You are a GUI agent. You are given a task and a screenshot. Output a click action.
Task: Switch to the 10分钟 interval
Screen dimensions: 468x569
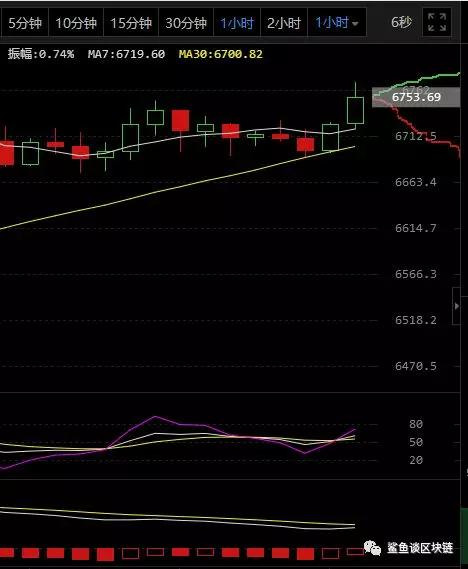point(76,23)
